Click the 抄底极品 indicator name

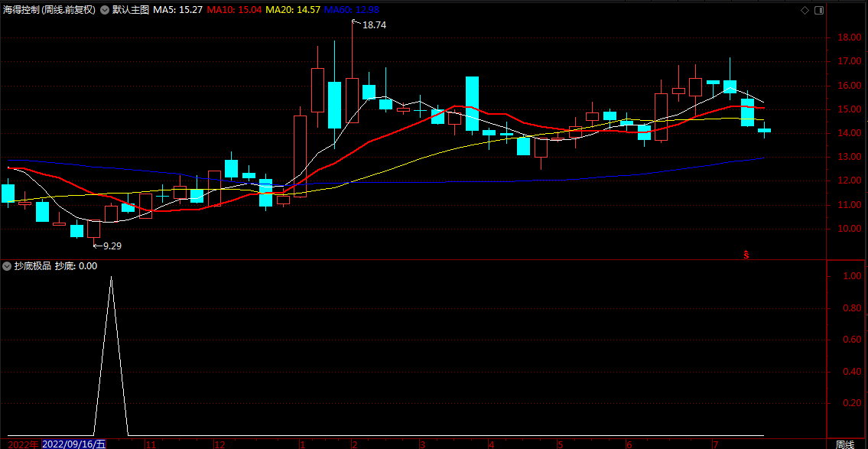[x=33, y=265]
